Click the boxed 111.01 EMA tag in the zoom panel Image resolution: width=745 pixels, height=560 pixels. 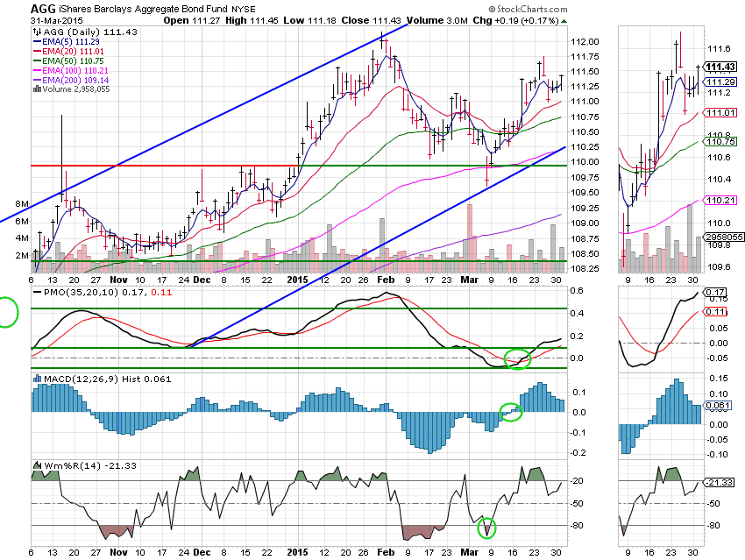(x=720, y=112)
